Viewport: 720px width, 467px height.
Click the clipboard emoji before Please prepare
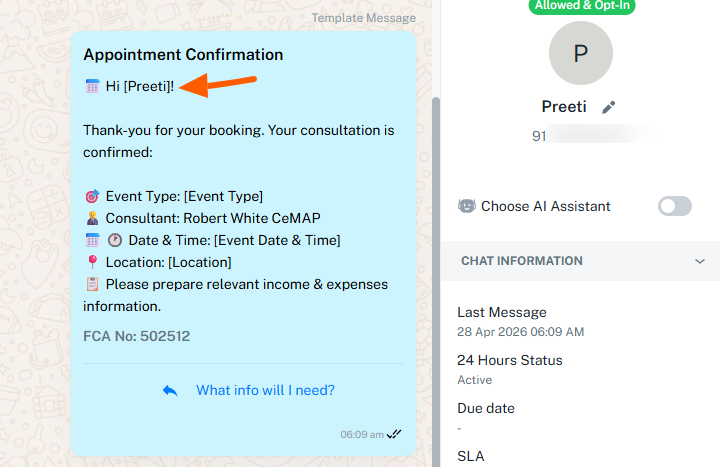92,284
